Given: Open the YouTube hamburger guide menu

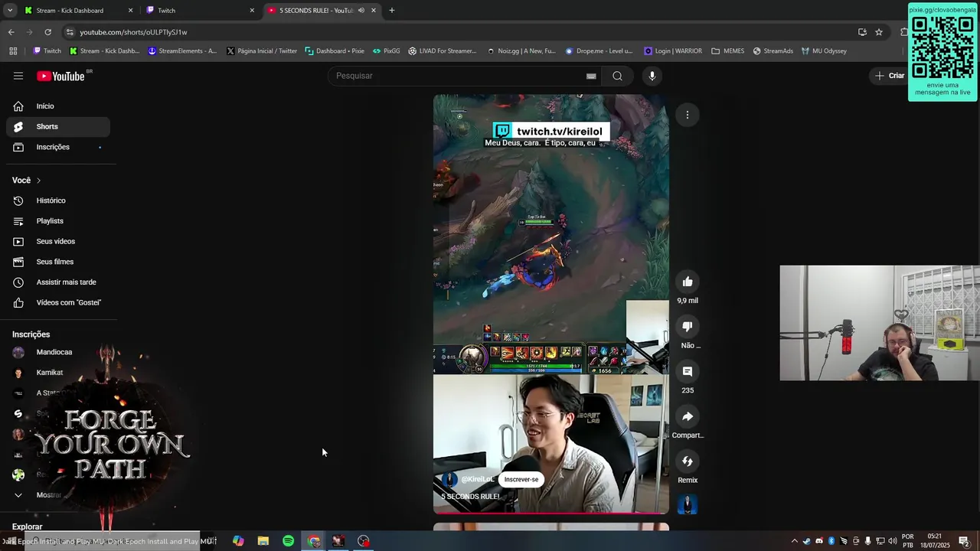Looking at the screenshot, I should [18, 76].
